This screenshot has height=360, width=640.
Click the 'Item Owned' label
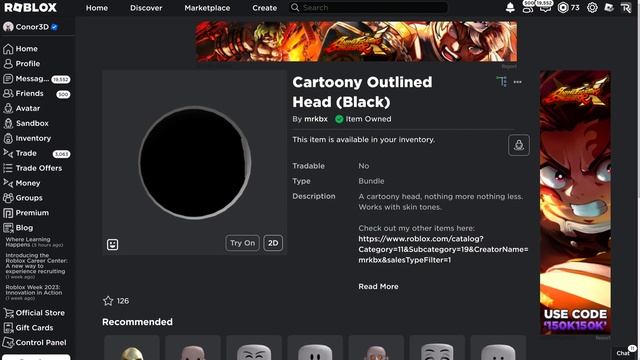coord(368,119)
